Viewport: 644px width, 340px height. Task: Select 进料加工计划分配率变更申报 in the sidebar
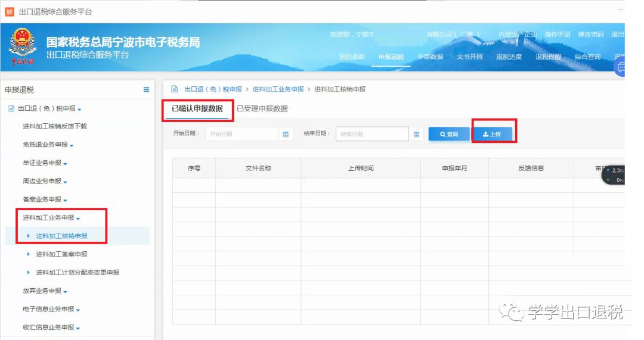click(x=78, y=272)
